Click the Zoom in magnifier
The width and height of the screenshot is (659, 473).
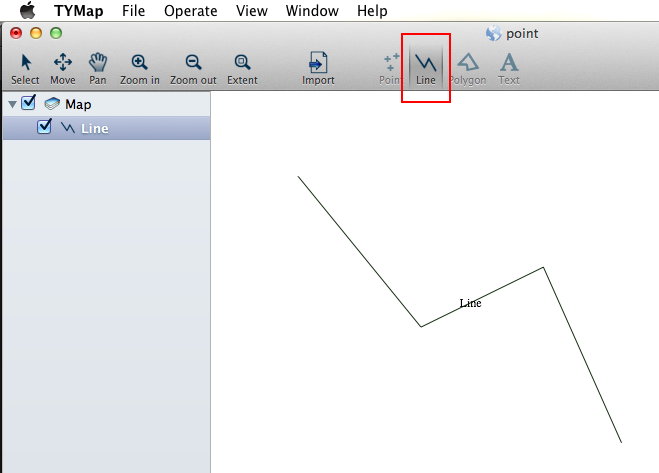click(x=140, y=69)
